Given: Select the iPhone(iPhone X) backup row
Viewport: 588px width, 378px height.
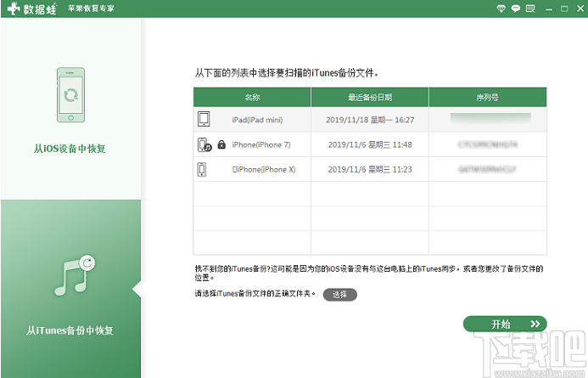Looking at the screenshot, I should tap(370, 169).
